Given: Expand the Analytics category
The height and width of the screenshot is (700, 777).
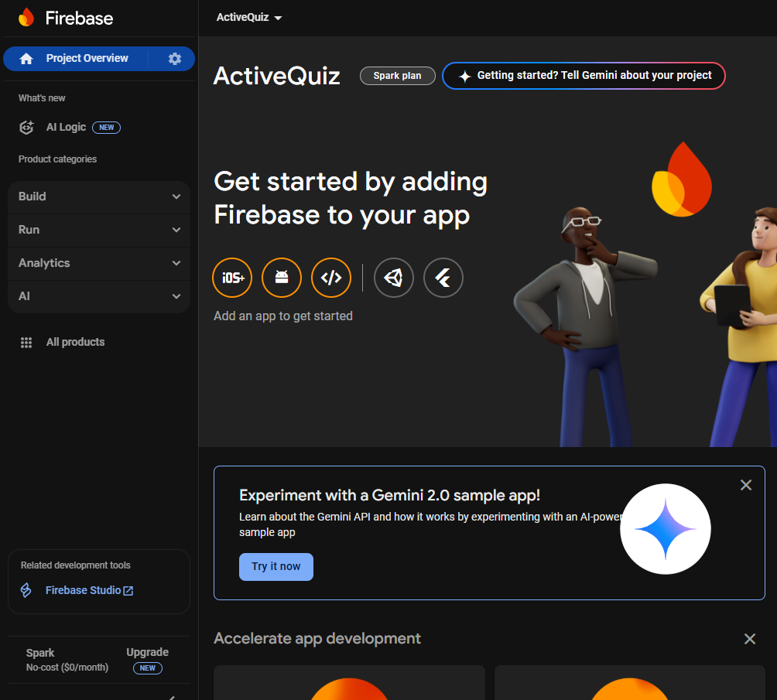Looking at the screenshot, I should [x=99, y=263].
